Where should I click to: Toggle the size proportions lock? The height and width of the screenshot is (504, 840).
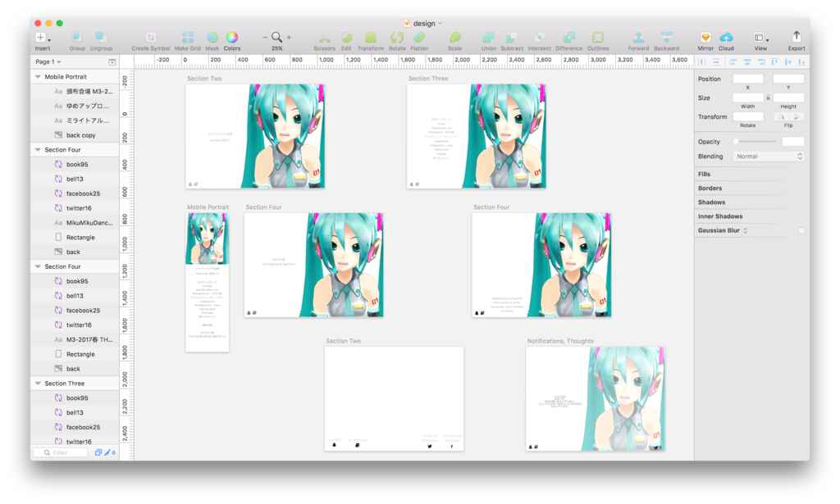[x=768, y=98]
